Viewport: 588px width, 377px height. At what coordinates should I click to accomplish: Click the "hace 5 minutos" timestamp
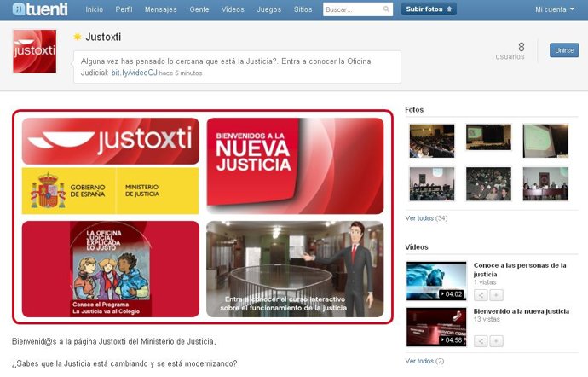click(181, 72)
